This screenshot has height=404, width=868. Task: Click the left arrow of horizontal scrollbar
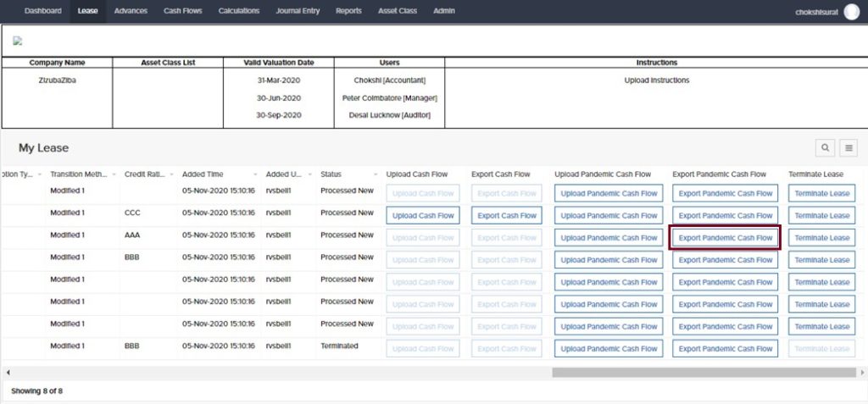pos(8,372)
